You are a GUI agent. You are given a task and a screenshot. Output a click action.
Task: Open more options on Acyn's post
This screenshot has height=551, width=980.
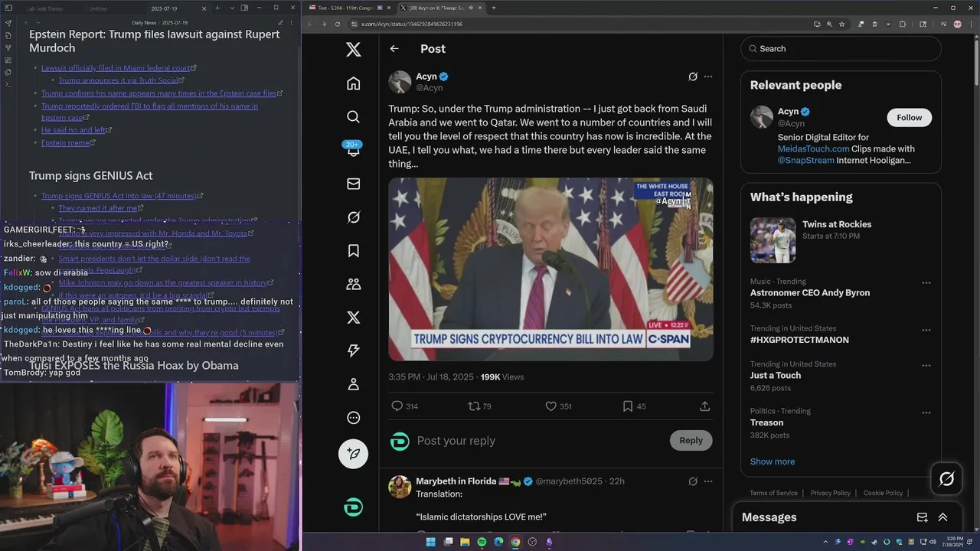click(x=708, y=77)
